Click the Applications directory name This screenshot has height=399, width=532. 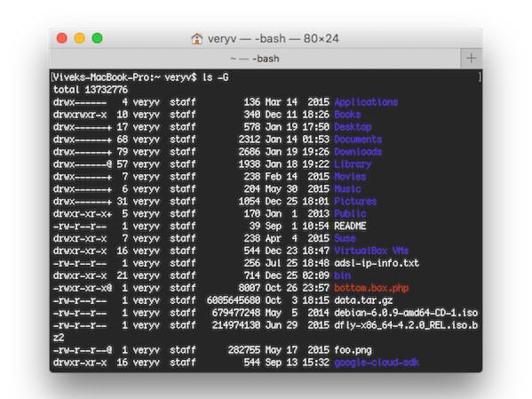coord(366,102)
